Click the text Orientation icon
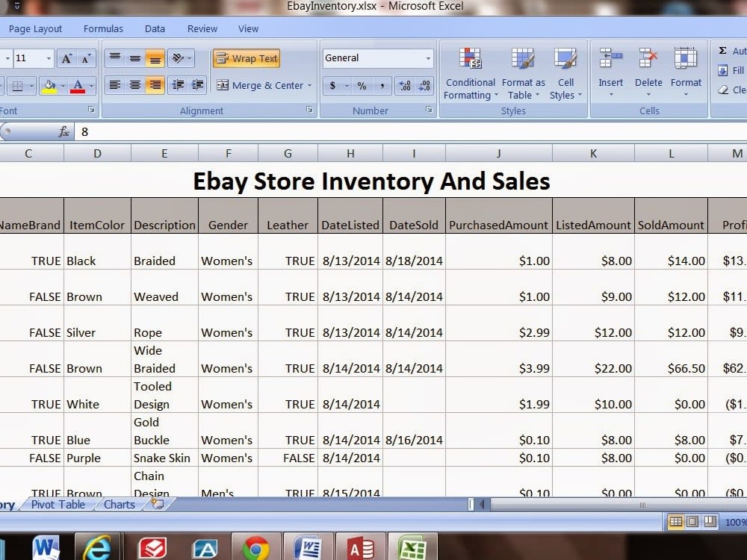 (x=177, y=58)
